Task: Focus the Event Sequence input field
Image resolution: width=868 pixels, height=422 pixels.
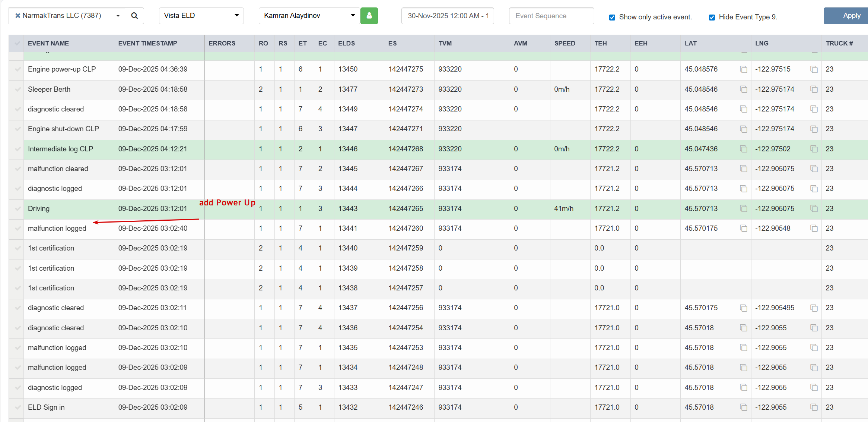Action: [551, 16]
